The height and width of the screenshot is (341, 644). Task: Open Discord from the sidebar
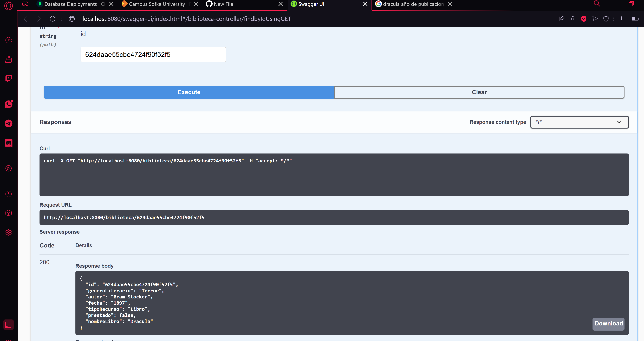9,143
